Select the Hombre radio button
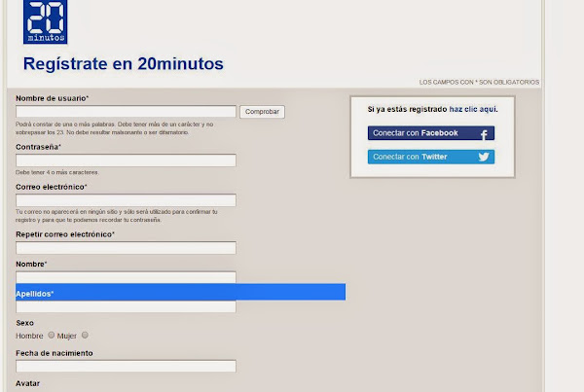 pos(51,335)
